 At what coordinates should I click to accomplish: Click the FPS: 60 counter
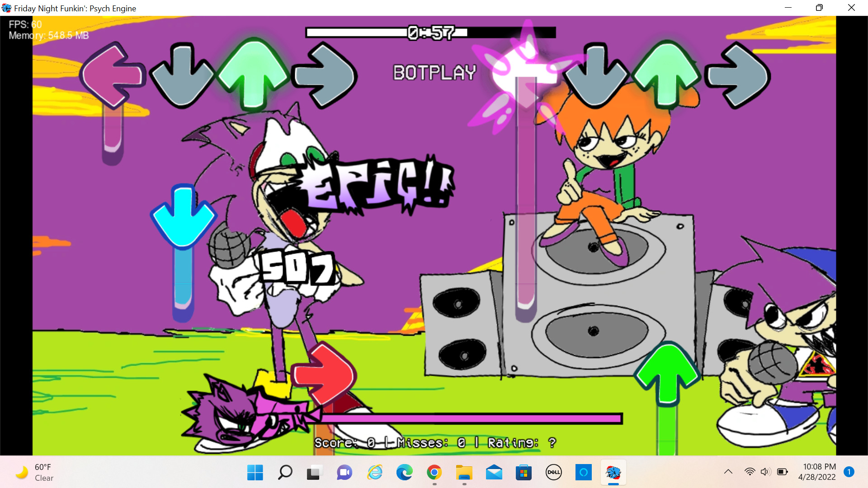(x=25, y=24)
